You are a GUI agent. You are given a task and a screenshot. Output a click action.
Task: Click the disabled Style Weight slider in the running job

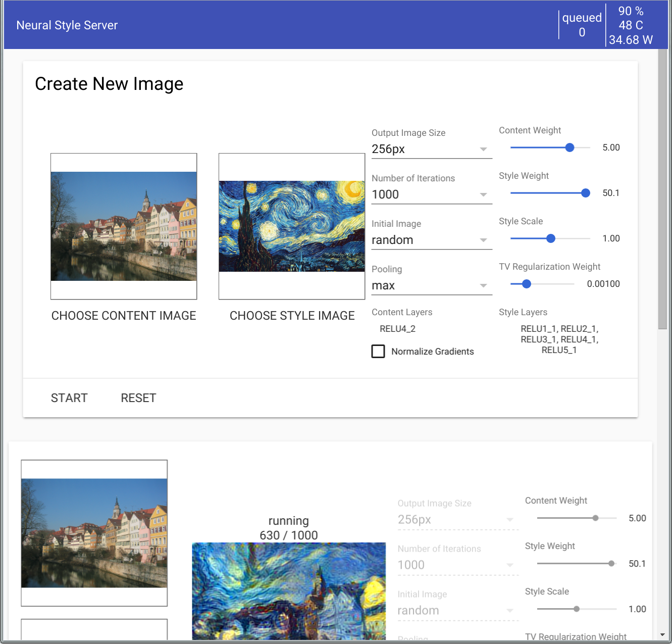(x=577, y=564)
